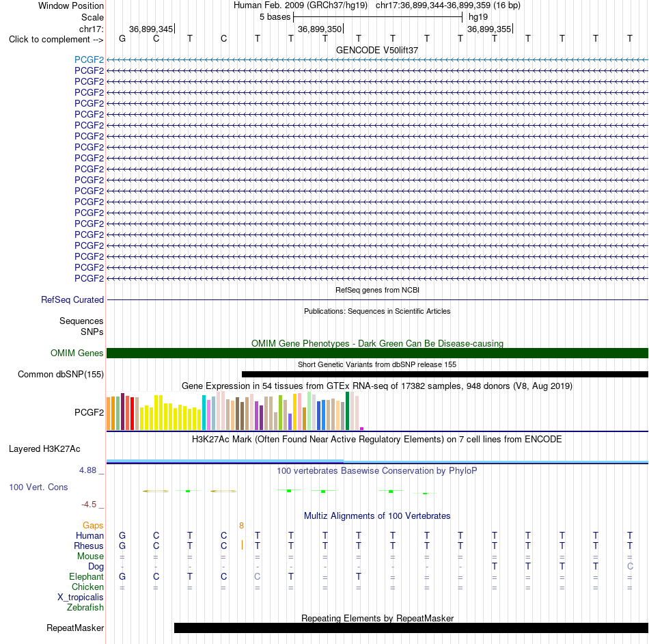
Task: Click the H3K27Ac Mark ENCODE track title
Action: (x=377, y=439)
